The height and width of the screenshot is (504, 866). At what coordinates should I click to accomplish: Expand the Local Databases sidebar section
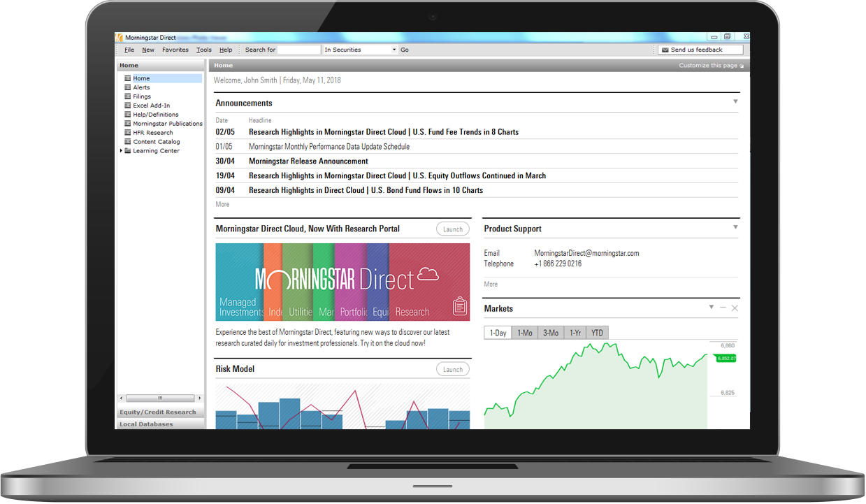click(x=161, y=424)
